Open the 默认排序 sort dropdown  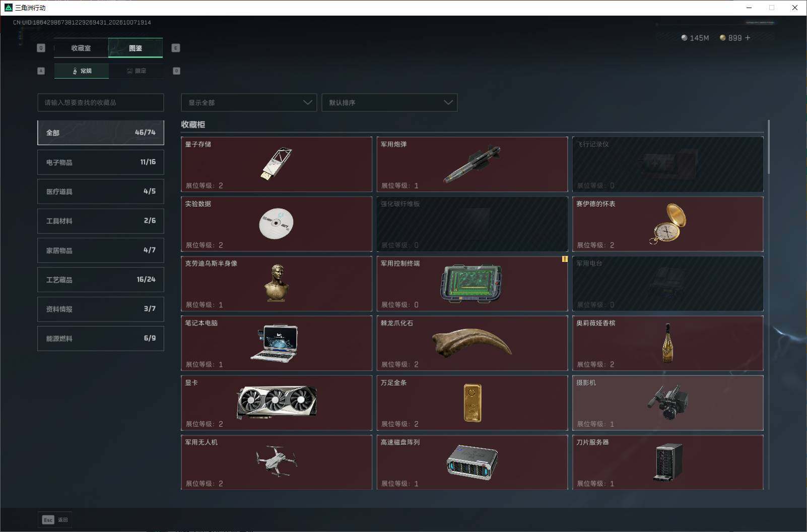[389, 102]
